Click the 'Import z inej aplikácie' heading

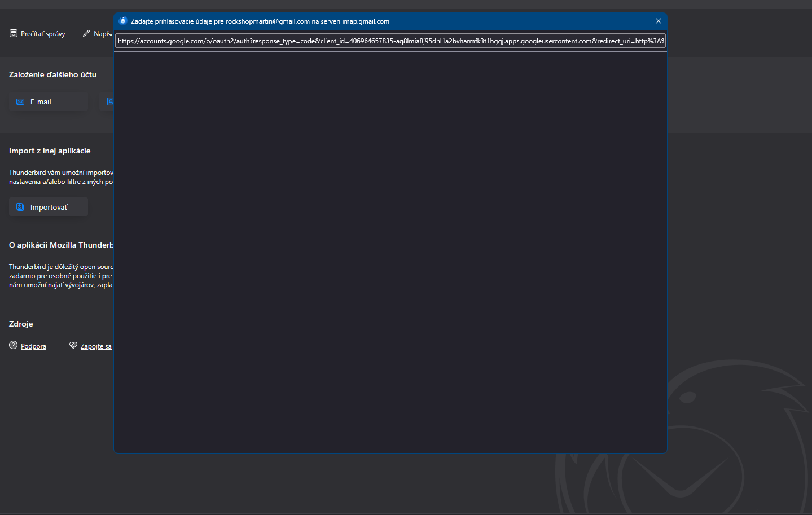pyautogui.click(x=50, y=151)
